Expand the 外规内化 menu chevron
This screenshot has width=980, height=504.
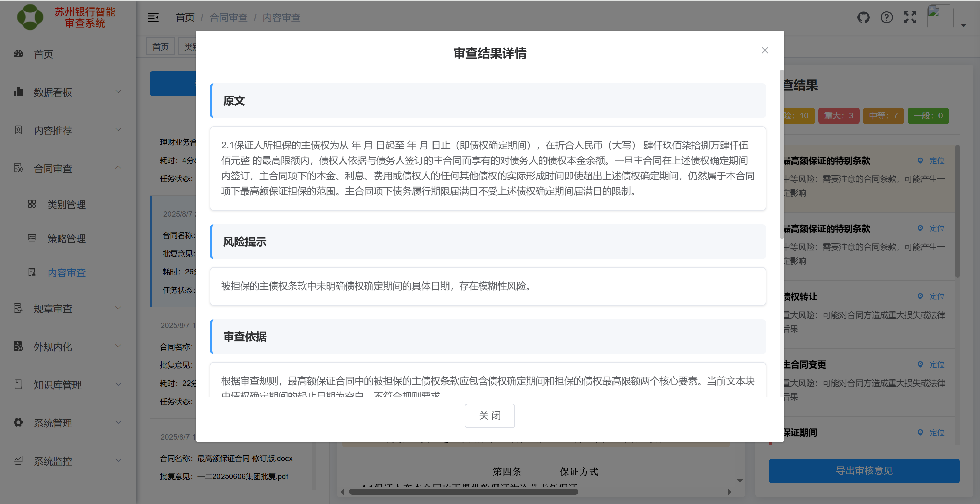click(118, 346)
